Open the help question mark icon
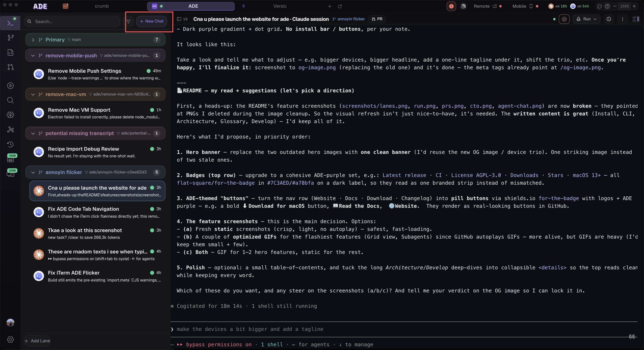Viewport: 644px width, 350px height. click(x=607, y=6)
